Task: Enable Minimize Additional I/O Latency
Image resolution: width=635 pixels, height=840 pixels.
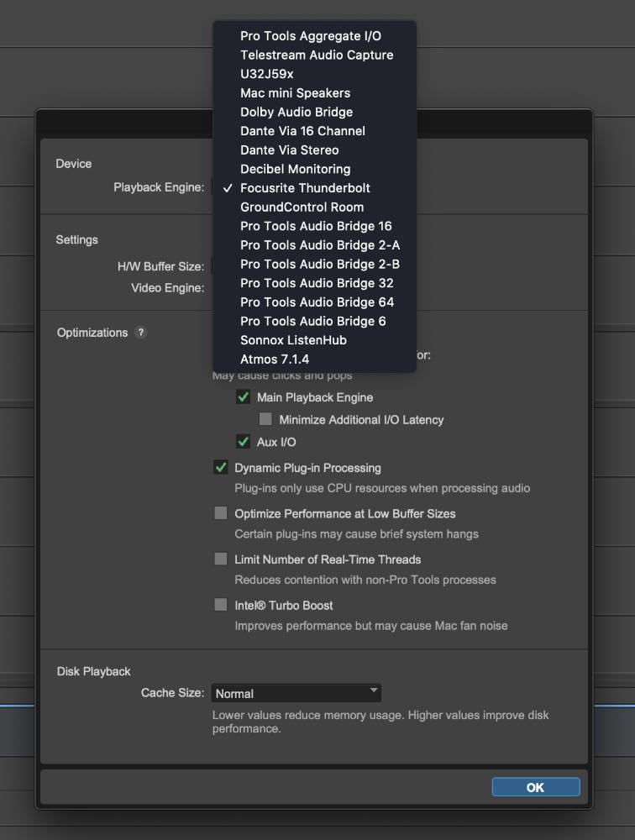Action: 265,418
